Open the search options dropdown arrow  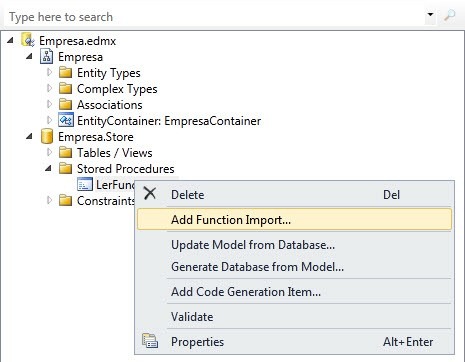click(430, 15)
